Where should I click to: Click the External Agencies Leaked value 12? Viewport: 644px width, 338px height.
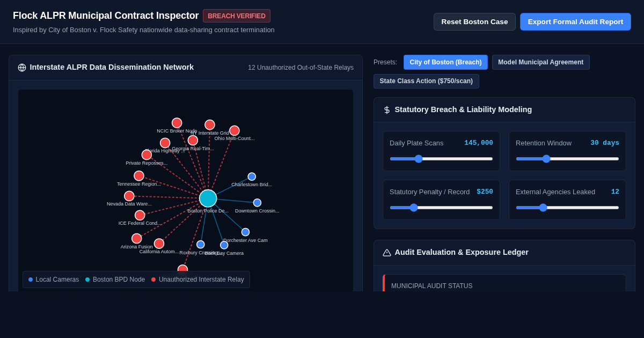tap(615, 192)
